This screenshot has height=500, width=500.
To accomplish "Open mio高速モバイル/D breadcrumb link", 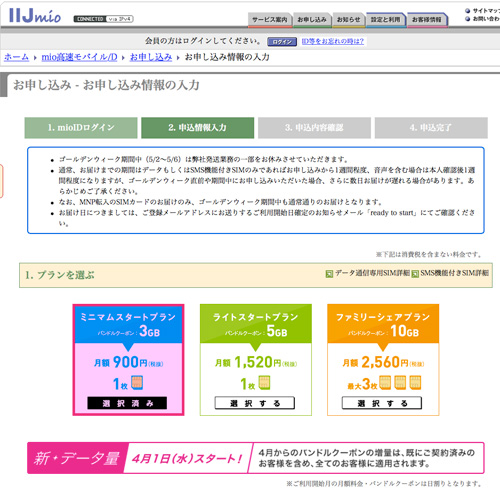I will tap(79, 57).
